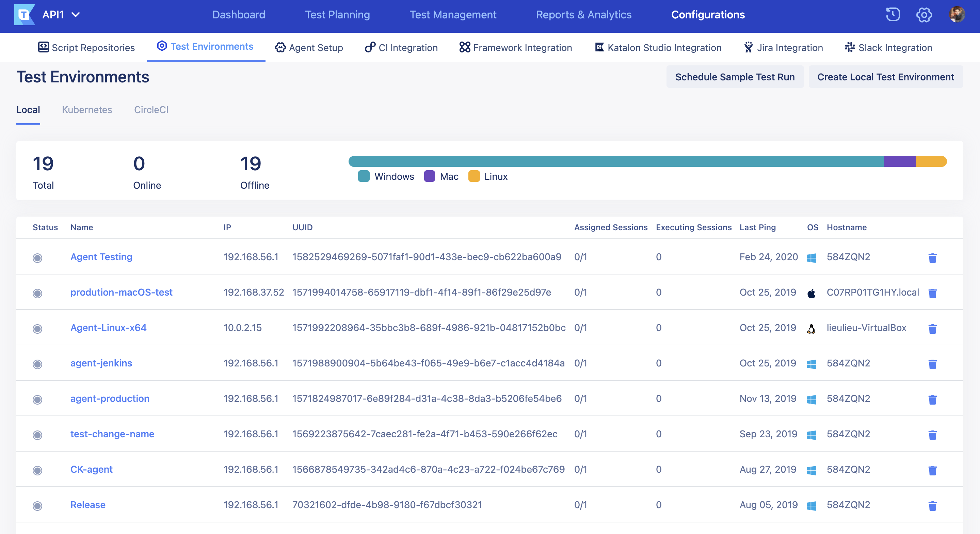Go to Reports & Analytics menu
This screenshot has height=534, width=980.
[x=583, y=14]
